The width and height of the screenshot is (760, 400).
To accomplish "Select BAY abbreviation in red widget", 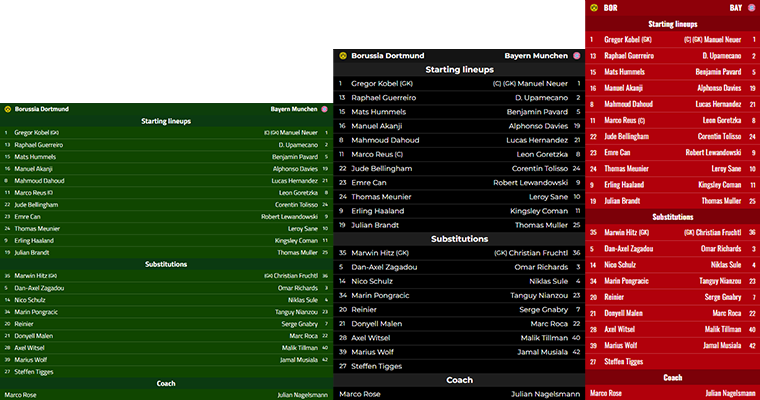I will (736, 8).
